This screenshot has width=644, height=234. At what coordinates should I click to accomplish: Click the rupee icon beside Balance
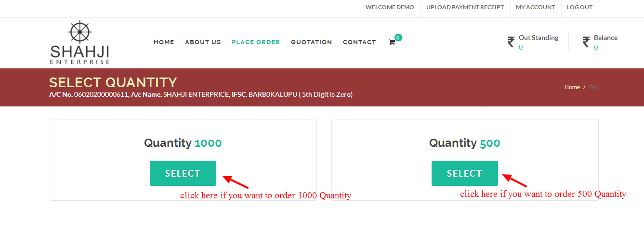coord(586,42)
